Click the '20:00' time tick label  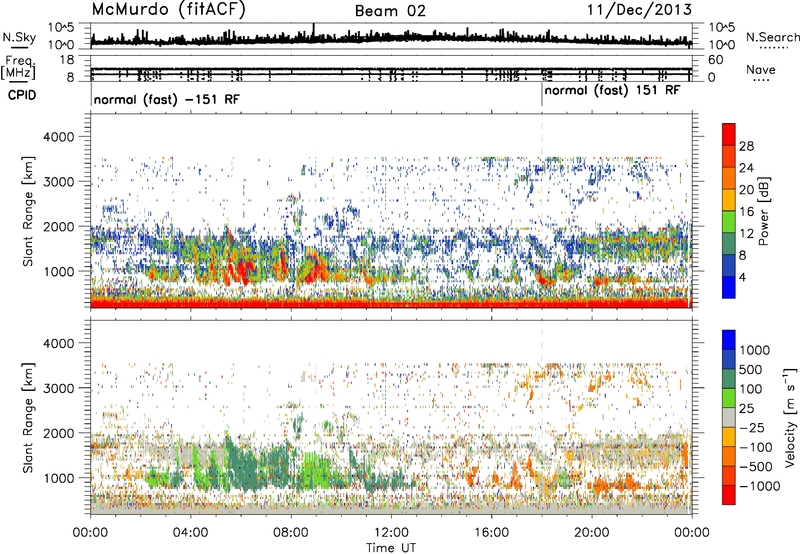(592, 533)
